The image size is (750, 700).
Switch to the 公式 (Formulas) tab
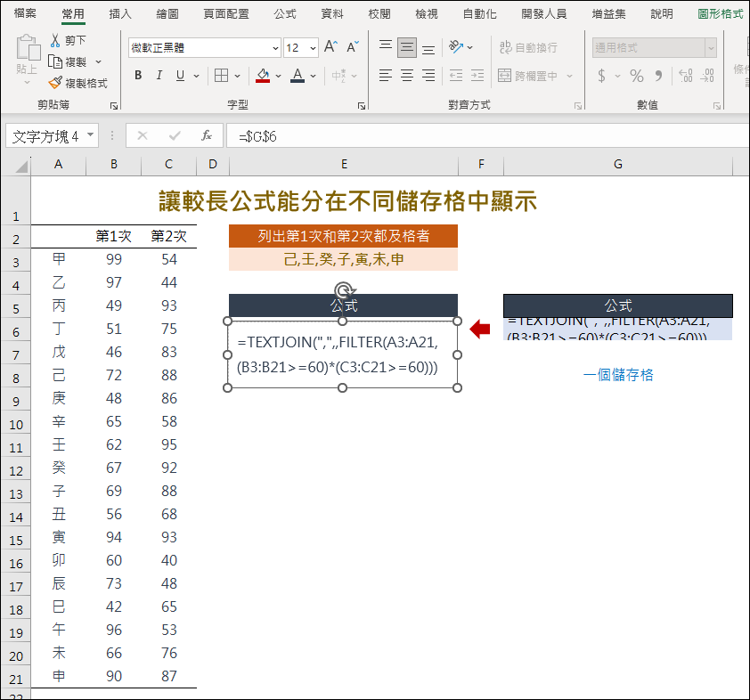coord(285,13)
